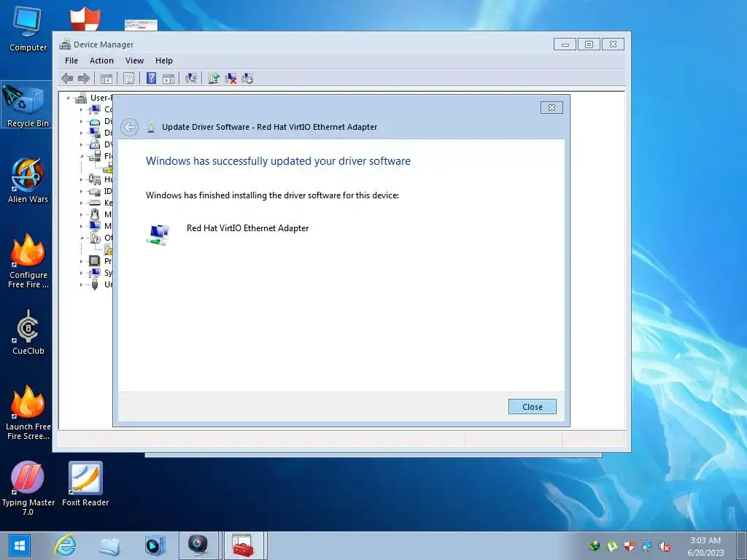Expand the Human Interface (Hu) tree category
The width and height of the screenshot is (747, 560).
[81, 180]
